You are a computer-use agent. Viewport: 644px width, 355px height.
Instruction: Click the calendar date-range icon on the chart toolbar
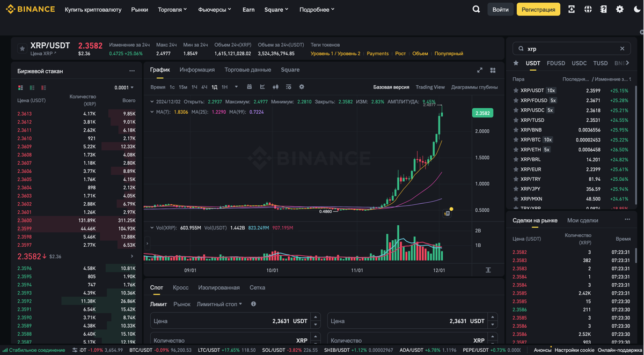pyautogui.click(x=249, y=87)
